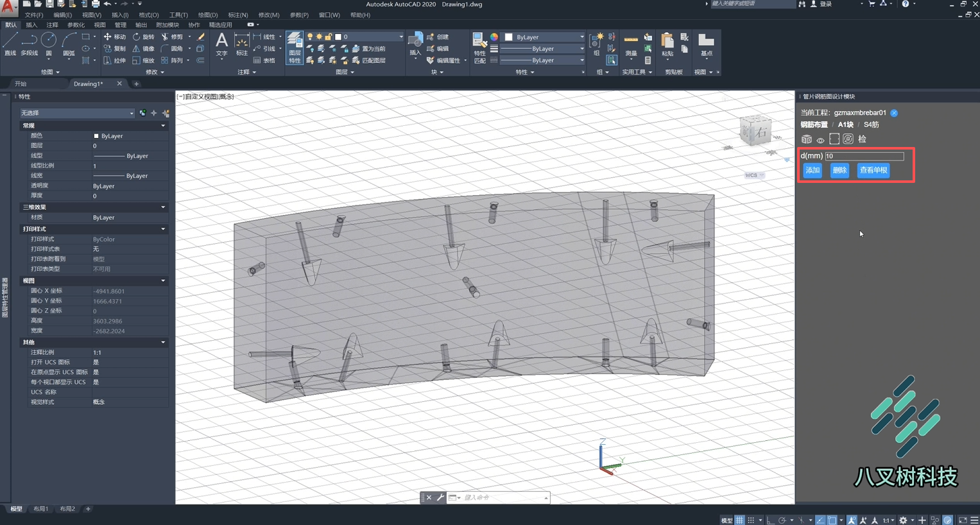980x525 pixels.
Task: Open the ByLayer lineweight dropdown
Action: tap(543, 48)
